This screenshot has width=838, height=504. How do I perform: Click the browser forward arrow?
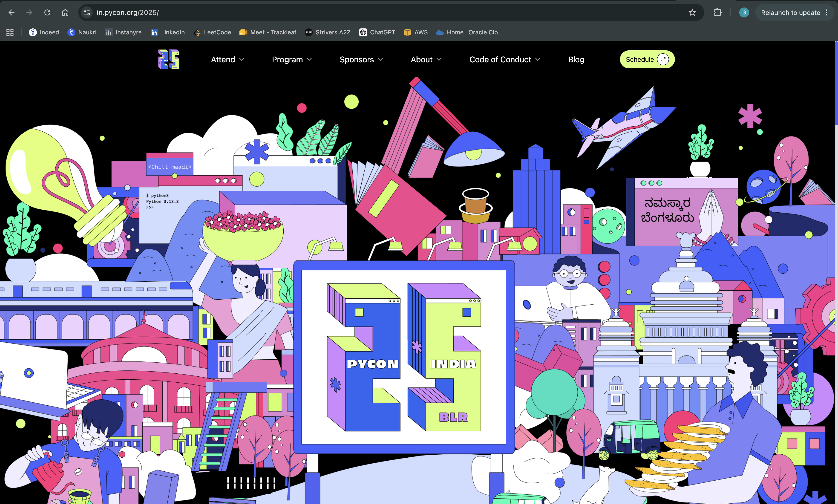click(30, 12)
